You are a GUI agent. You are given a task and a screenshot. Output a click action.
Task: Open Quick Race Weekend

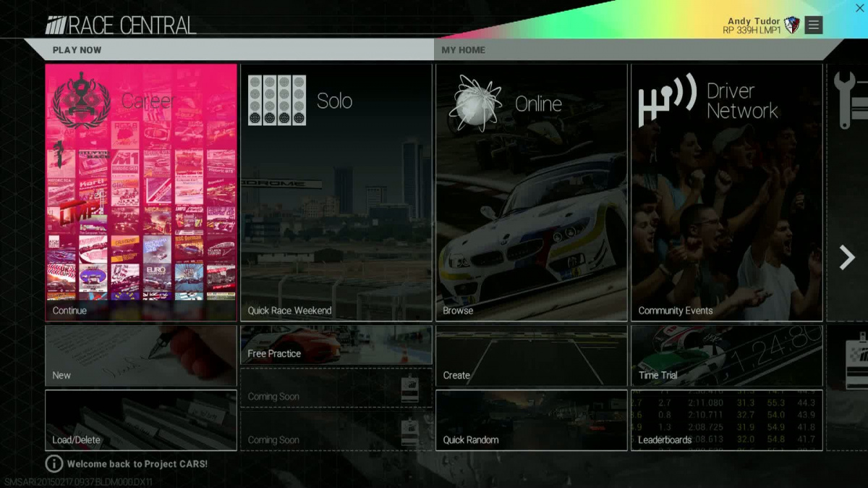click(336, 310)
